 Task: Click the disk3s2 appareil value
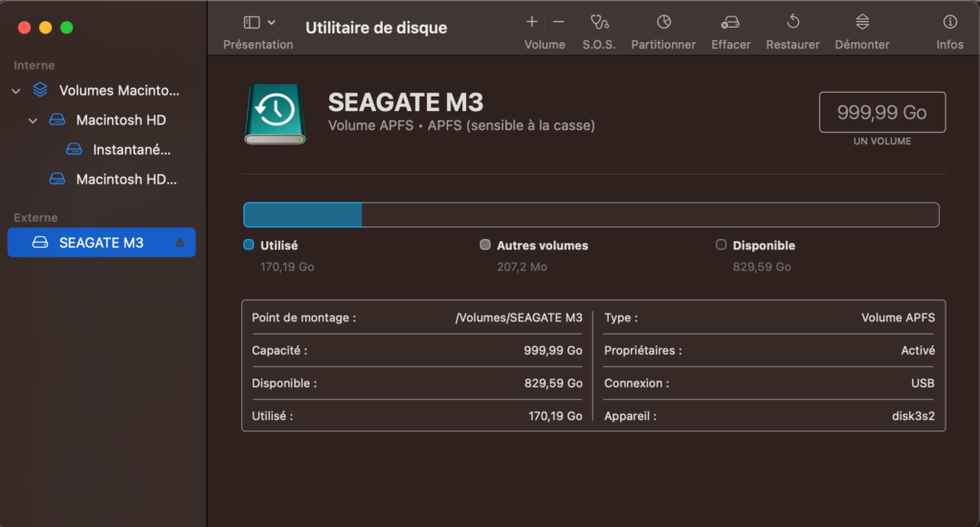[x=913, y=416]
